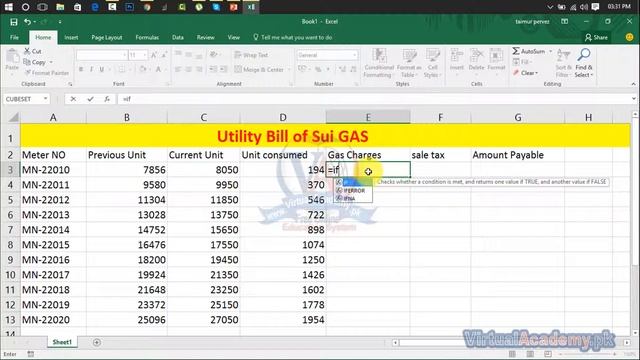Open the font name combo box
Viewport: 640px width, 360px height.
point(102,55)
